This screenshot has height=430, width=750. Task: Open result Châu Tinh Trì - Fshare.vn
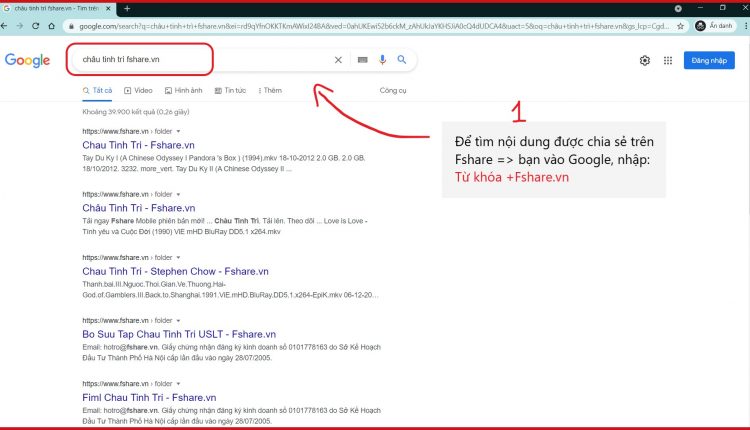pos(139,208)
